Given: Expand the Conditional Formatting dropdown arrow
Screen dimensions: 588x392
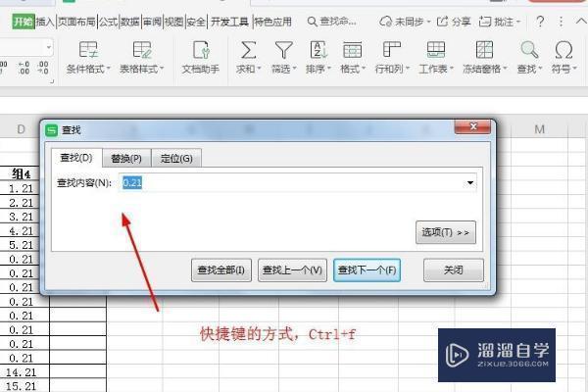Looking at the screenshot, I should pos(109,69).
